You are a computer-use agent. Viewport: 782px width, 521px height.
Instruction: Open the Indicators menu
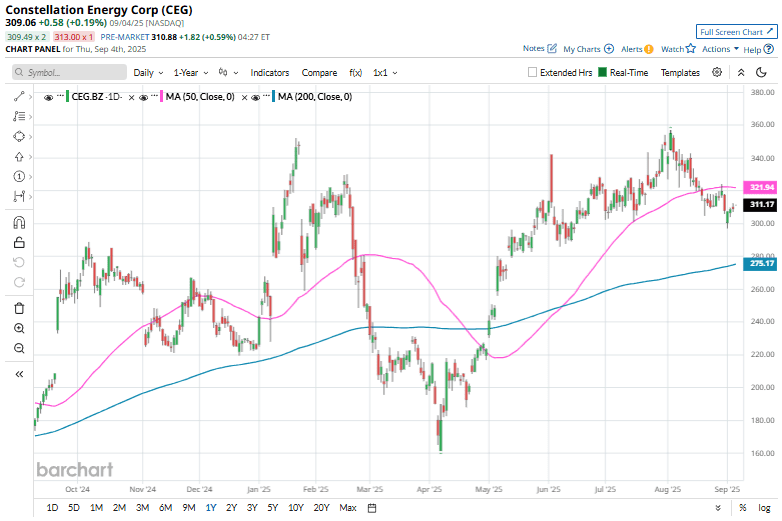(269, 73)
